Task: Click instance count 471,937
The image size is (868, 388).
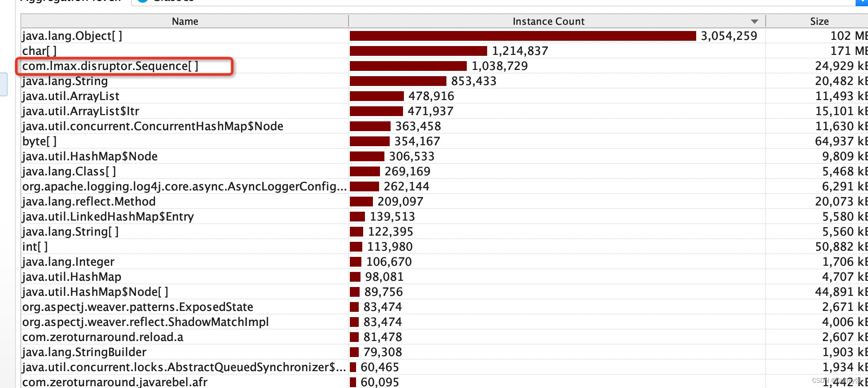Action: coord(430,111)
